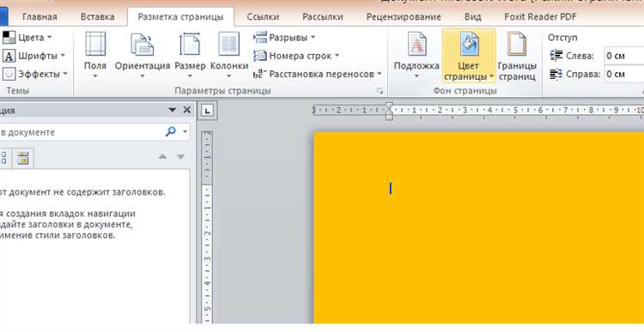Click the Слева indent value field
Screen dimensions: 644x332
pyautogui.click(x=624, y=56)
